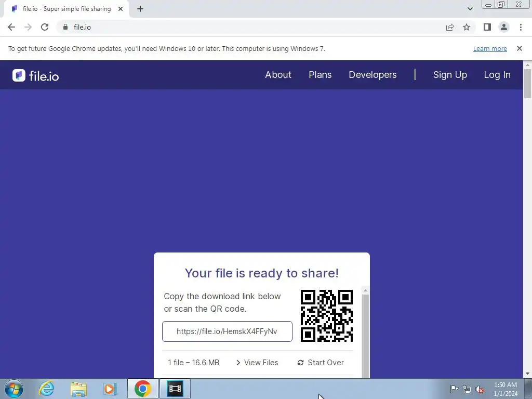The image size is (532, 399).
Task: Click the file.io logo in the header
Action: pyautogui.click(x=36, y=76)
